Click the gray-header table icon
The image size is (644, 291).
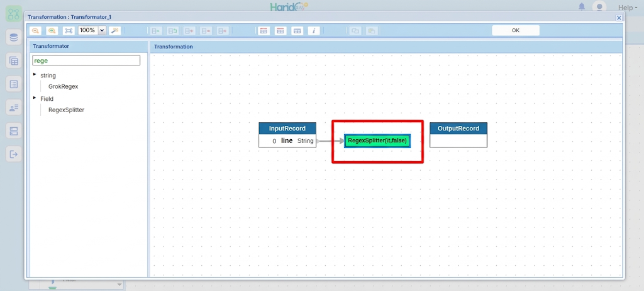pos(297,31)
